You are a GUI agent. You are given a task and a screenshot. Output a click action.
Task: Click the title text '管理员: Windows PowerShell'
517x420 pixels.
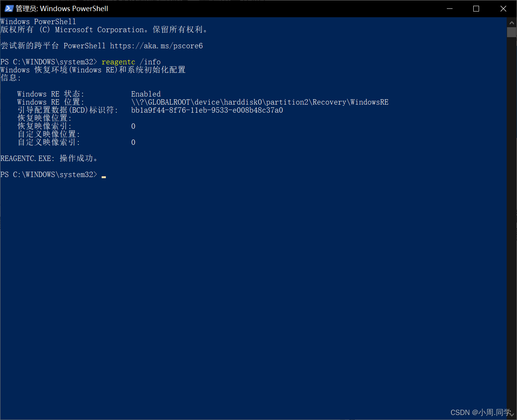click(62, 8)
